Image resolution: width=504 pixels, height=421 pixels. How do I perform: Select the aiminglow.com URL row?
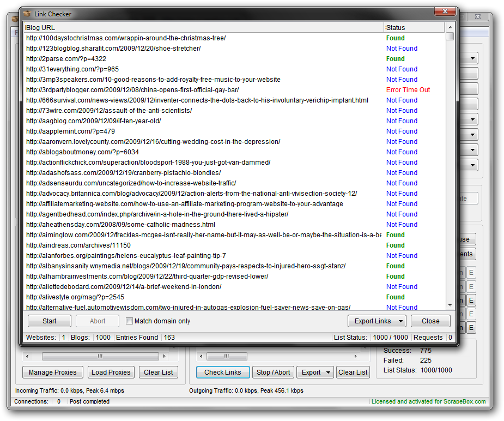click(234, 235)
